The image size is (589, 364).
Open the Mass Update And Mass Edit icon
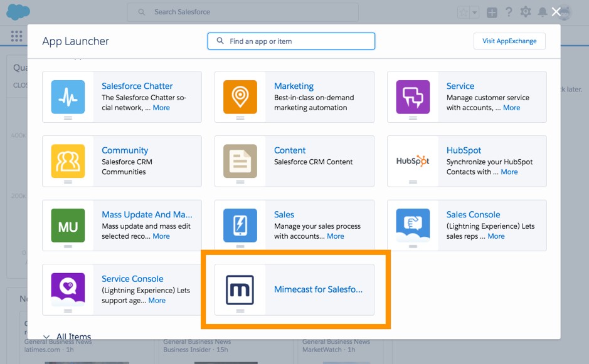(68, 226)
